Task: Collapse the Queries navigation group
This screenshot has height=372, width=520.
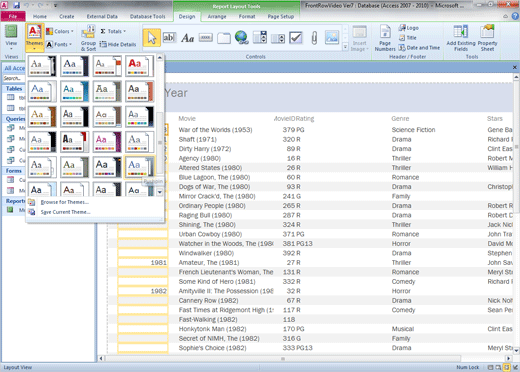Action: tap(15, 119)
